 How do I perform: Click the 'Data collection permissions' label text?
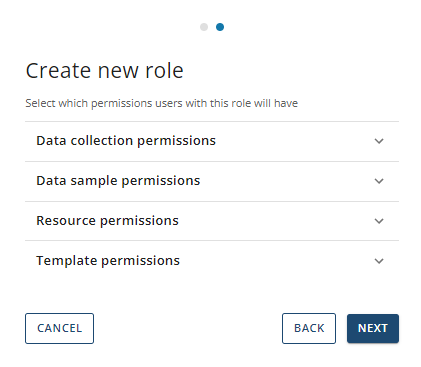[x=126, y=141]
